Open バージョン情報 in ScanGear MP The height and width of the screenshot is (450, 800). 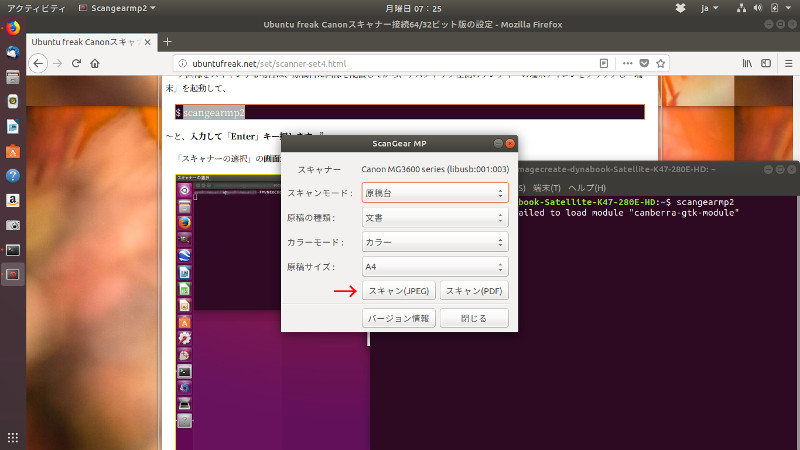tap(398, 318)
